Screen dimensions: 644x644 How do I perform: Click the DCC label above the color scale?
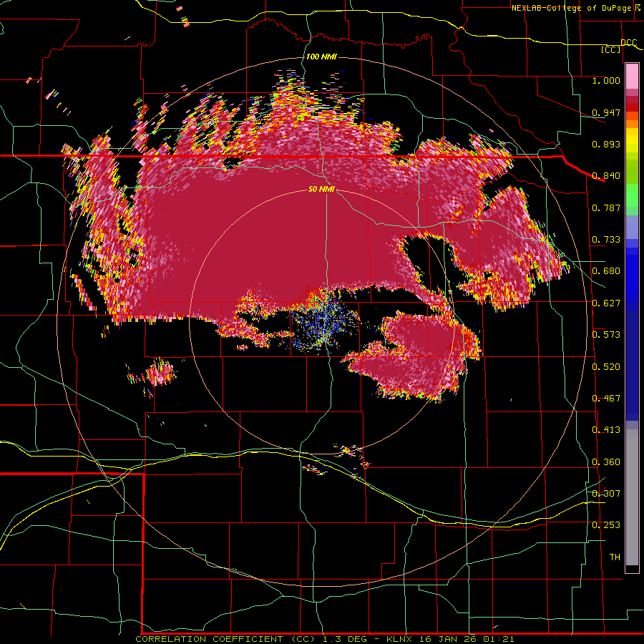pyautogui.click(x=628, y=43)
